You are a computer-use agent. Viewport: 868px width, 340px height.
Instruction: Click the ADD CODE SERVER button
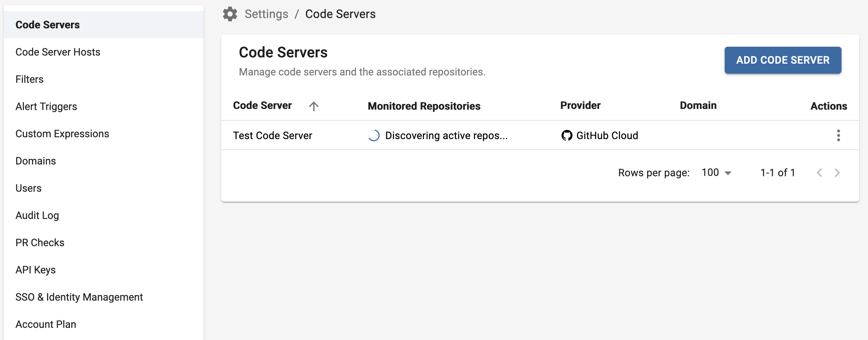pos(783,60)
